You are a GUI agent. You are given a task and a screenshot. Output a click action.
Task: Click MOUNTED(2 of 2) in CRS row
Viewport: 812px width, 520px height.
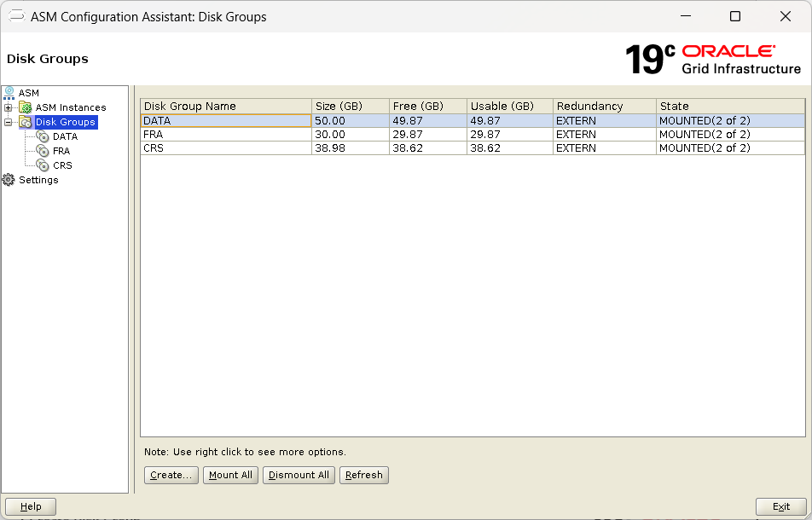731,148
